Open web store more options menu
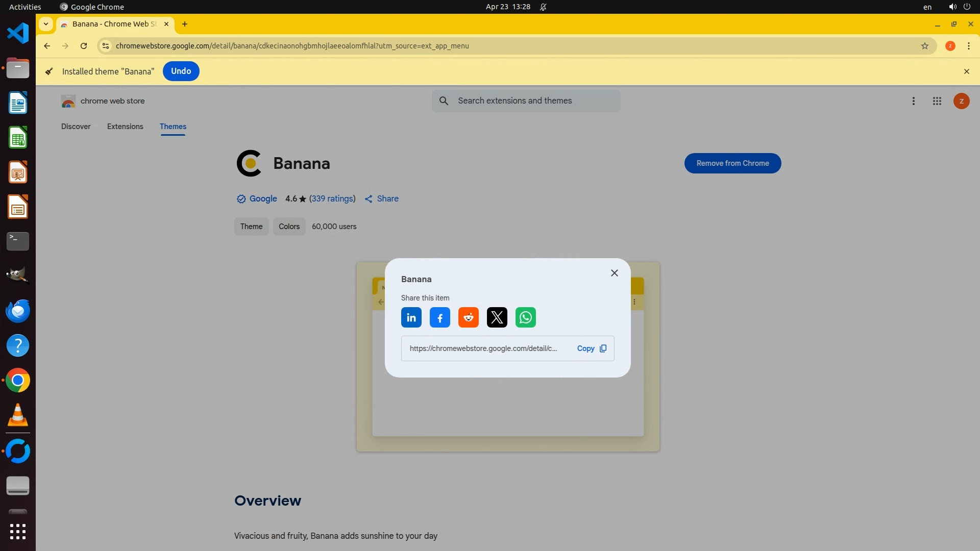 pyautogui.click(x=913, y=101)
